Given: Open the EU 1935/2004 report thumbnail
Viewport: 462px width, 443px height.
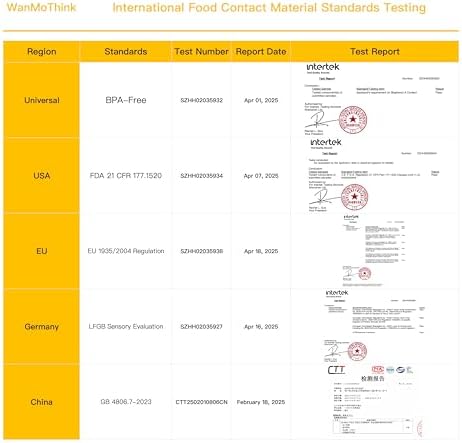Looking at the screenshot, I should coord(374,250).
